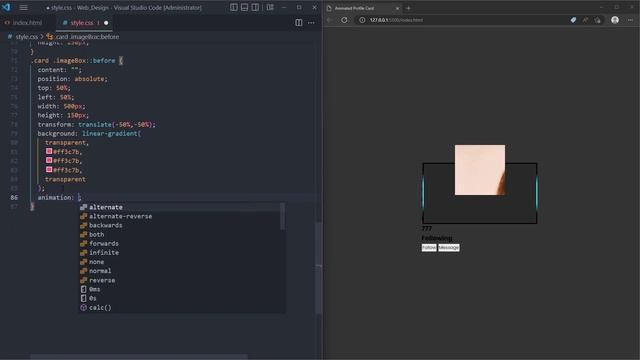The height and width of the screenshot is (360, 640).
Task: Click the shopping tag icon in address bar
Action: [573, 20]
